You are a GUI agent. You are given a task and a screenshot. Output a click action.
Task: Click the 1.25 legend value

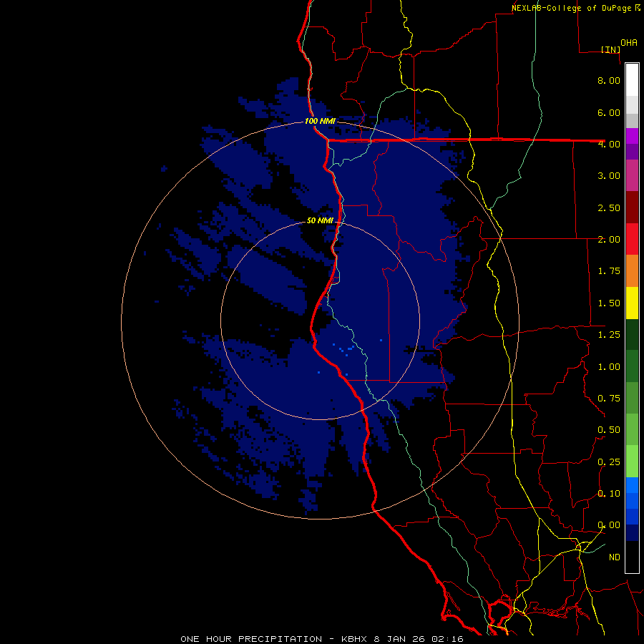click(609, 335)
